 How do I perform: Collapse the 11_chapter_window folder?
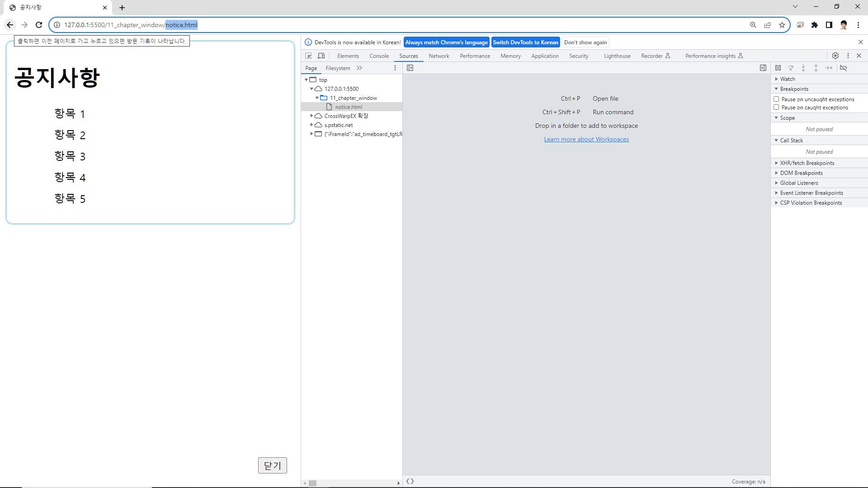(x=317, y=98)
